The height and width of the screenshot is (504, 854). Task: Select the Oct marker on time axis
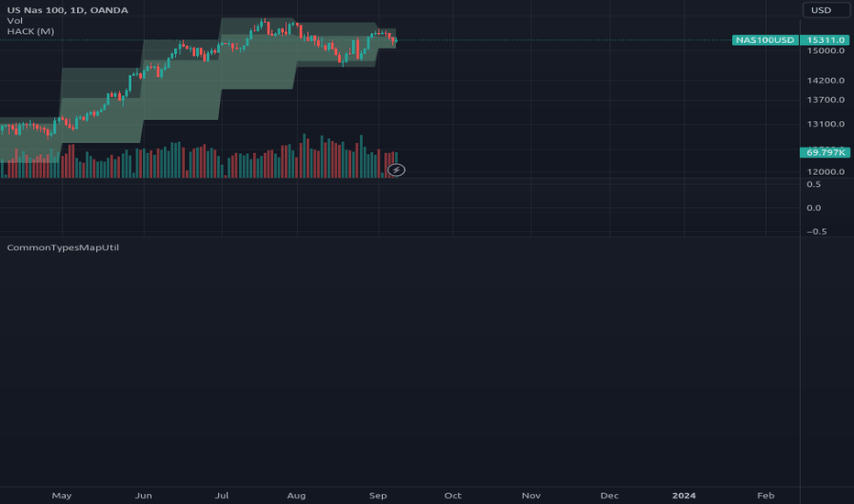click(453, 495)
